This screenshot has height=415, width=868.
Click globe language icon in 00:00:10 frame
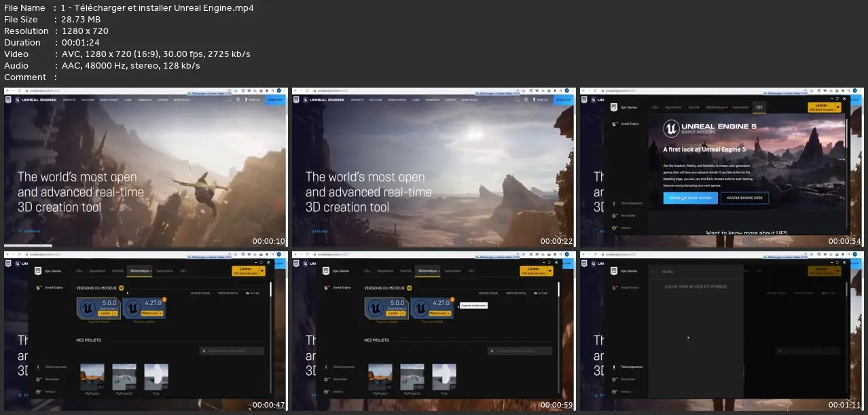pos(238,100)
